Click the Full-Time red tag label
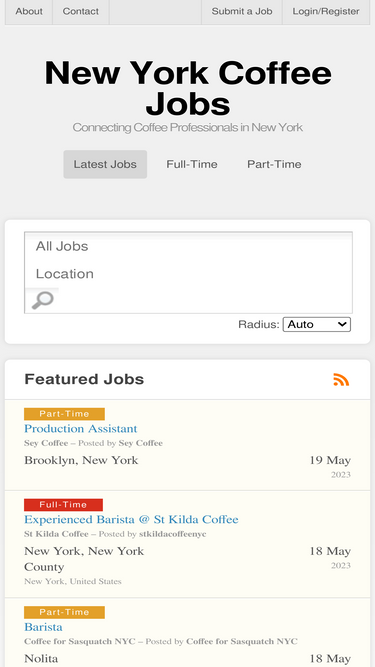 coord(63,505)
